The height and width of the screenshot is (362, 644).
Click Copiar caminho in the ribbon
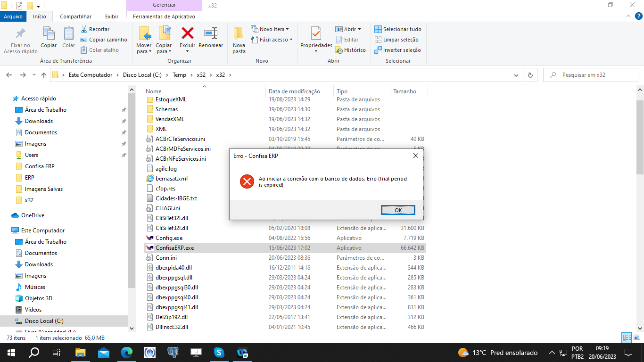click(x=104, y=40)
